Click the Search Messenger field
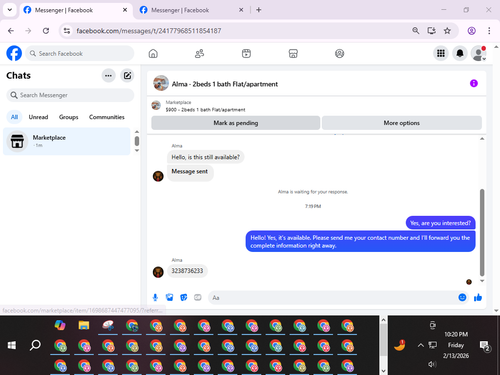This screenshot has width=500, height=375. tap(70, 95)
